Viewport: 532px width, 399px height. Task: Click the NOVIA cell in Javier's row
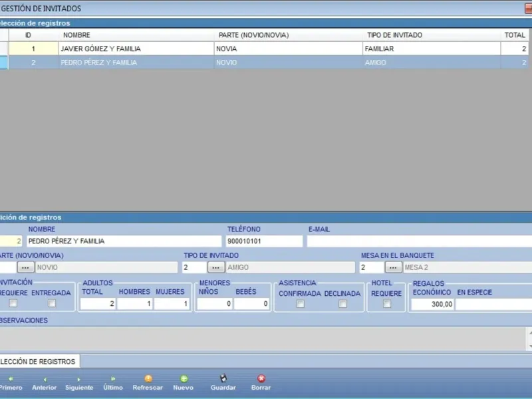(x=289, y=49)
